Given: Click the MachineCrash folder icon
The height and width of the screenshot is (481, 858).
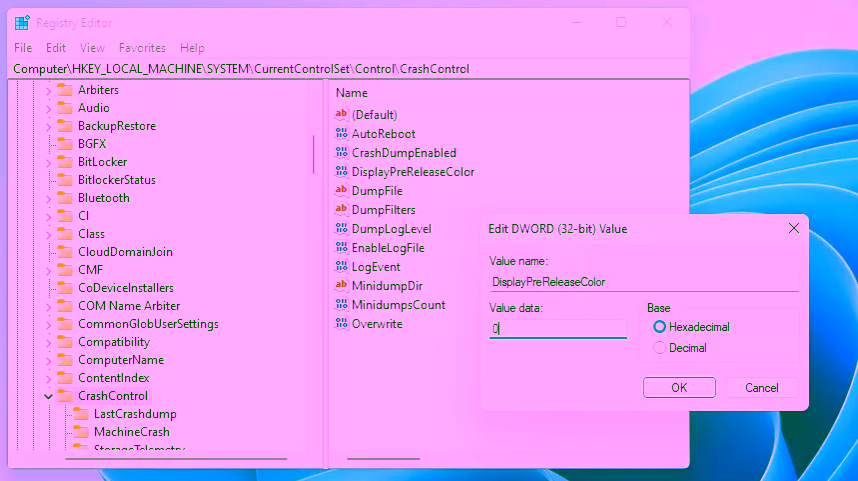Looking at the screenshot, I should click(81, 432).
